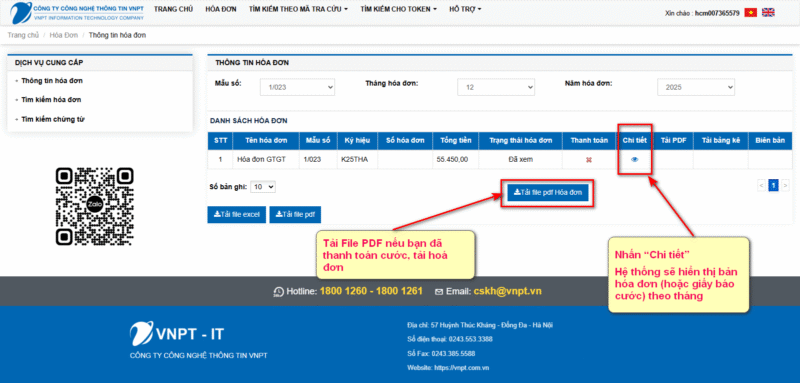Go to next page in pagination
The width and height of the screenshot is (800, 383).
(785, 186)
